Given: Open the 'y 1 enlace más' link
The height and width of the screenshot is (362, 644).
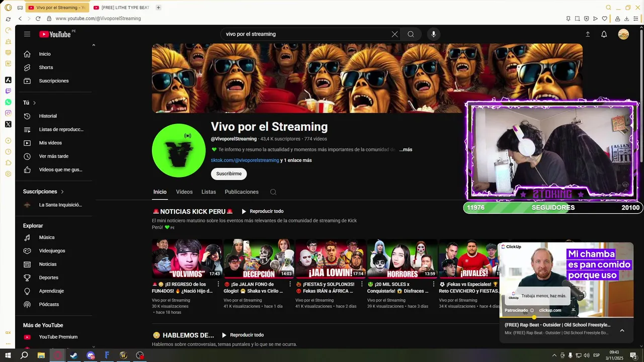Looking at the screenshot, I should tap(296, 160).
